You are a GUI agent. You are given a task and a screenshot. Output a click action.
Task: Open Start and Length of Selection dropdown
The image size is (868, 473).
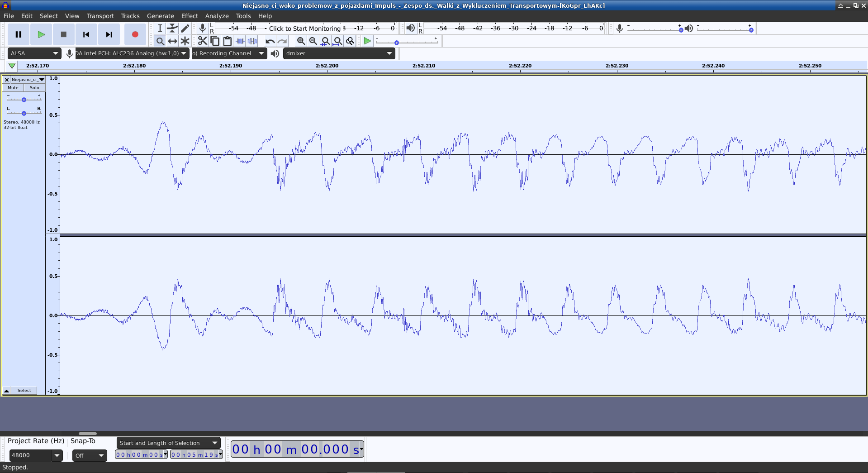click(x=169, y=443)
